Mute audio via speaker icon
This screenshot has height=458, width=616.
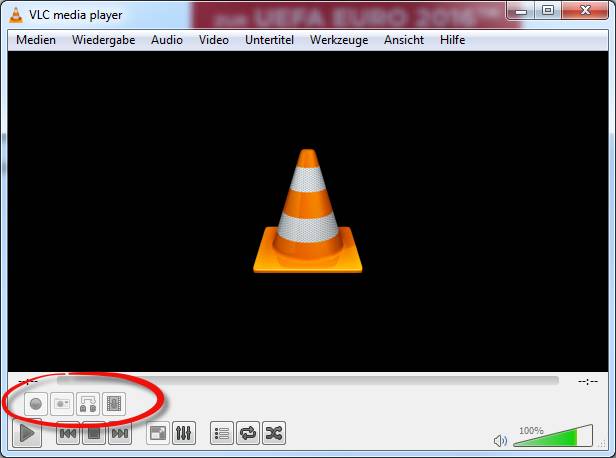(501, 440)
